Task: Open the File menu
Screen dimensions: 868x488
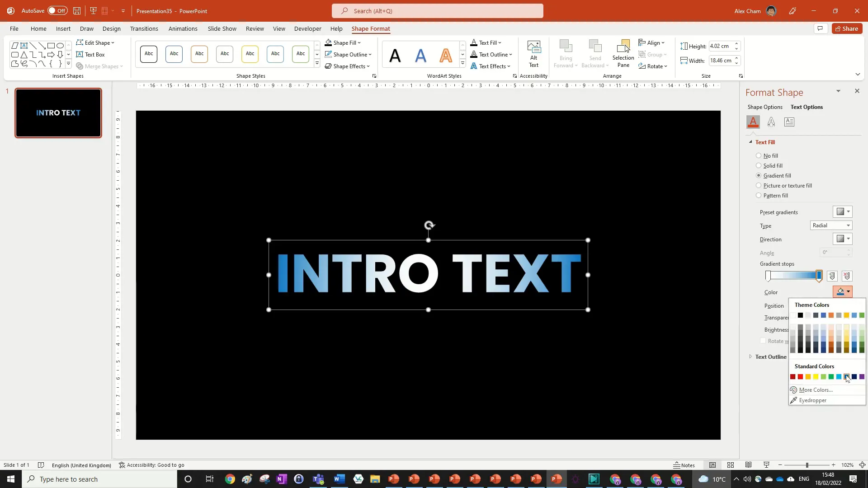Action: point(14,28)
